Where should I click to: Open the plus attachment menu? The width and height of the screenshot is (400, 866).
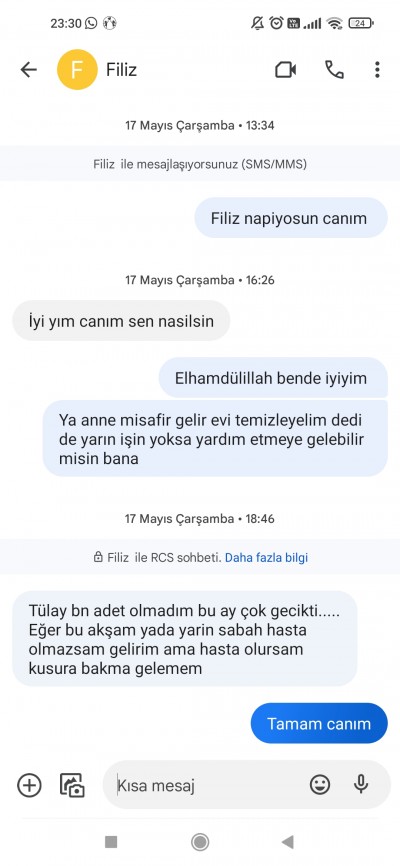[29, 785]
